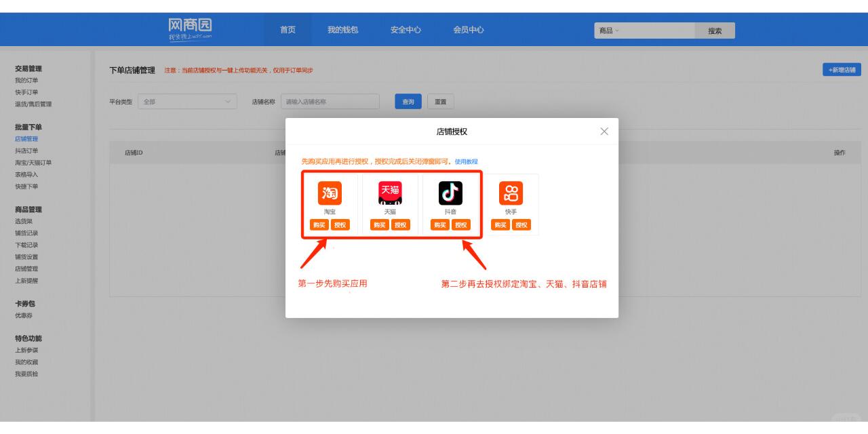The height and width of the screenshot is (434, 868).
Task: Open 我的钱包 in top navigation
Action: (x=342, y=30)
